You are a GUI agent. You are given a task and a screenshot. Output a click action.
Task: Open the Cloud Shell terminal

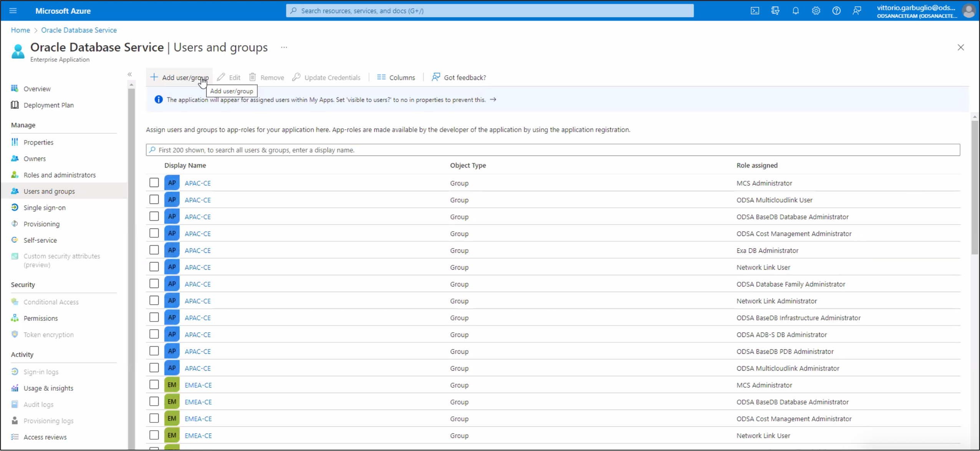click(754, 10)
